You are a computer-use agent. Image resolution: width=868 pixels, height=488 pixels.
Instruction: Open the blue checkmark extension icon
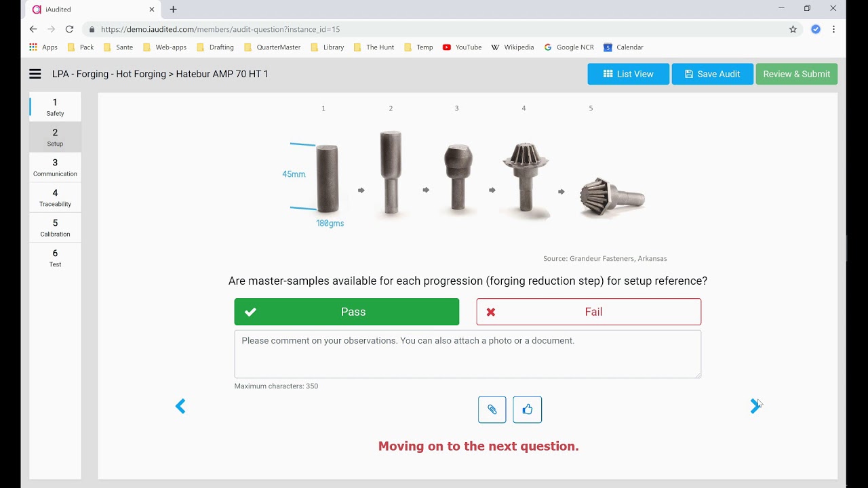coord(816,29)
